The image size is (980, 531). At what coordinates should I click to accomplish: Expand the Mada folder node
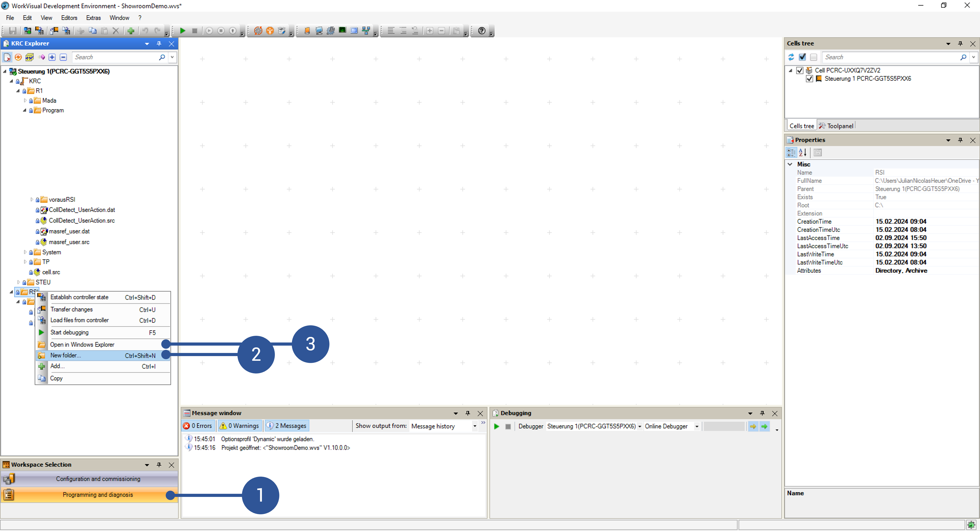click(x=25, y=100)
